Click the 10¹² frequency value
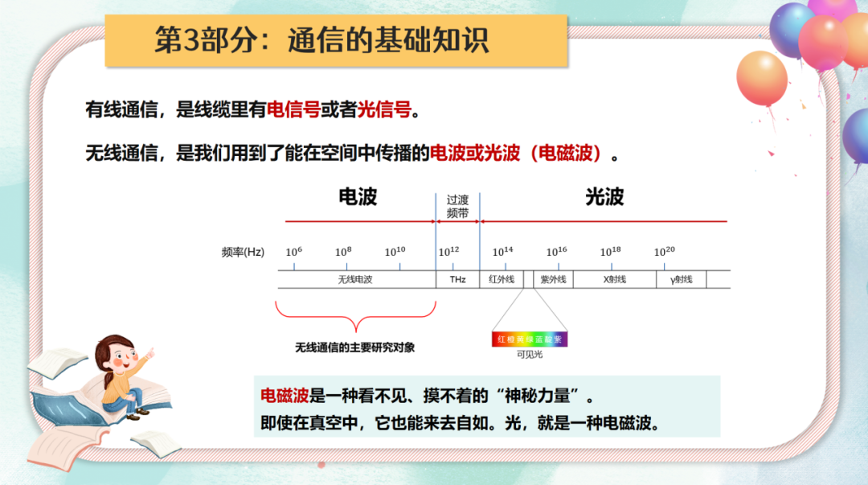Image resolution: width=868 pixels, height=485 pixels. point(449,252)
